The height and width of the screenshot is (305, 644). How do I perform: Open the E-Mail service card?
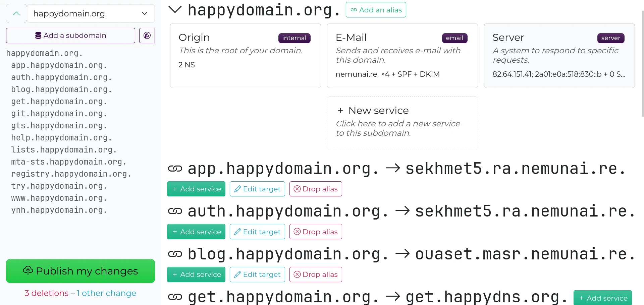pyautogui.click(x=402, y=56)
